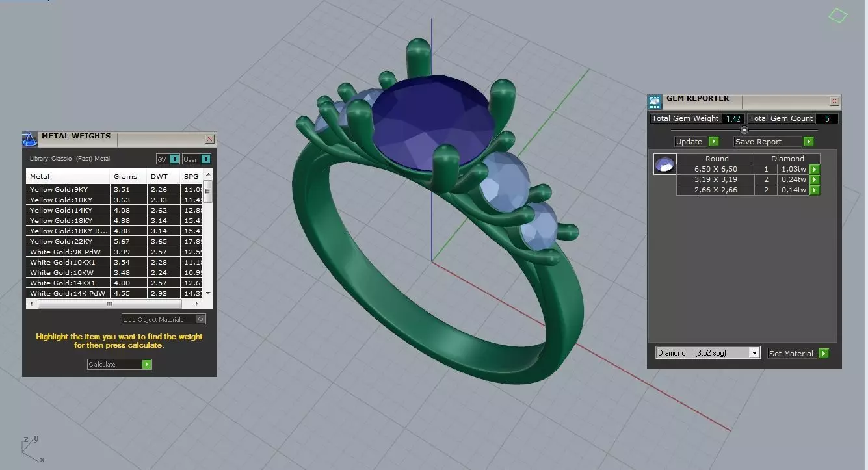Open options arrow for 3,19 X 3,19 gem row
The width and height of the screenshot is (868, 470).
815,180
